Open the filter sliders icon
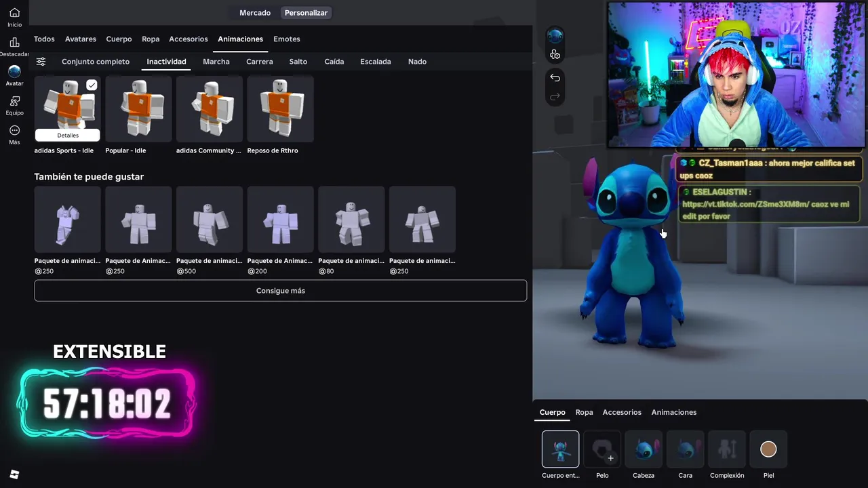868x488 pixels. pyautogui.click(x=41, y=62)
